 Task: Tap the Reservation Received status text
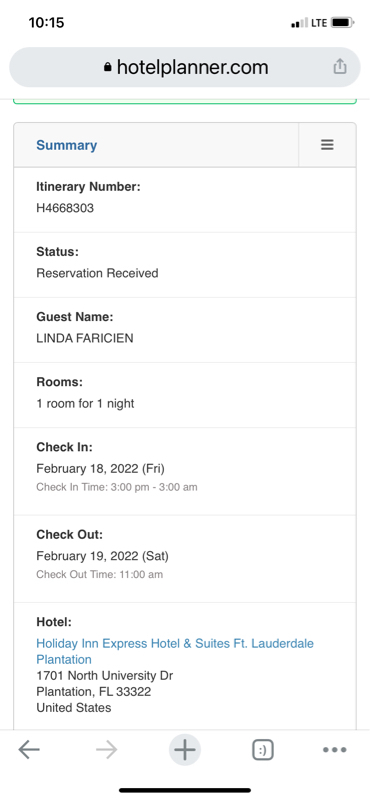pos(97,273)
